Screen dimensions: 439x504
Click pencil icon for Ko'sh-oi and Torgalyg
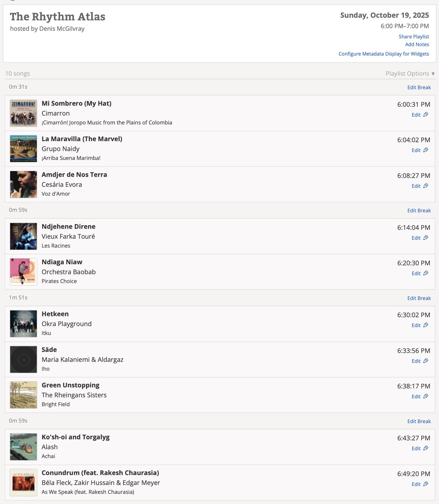[x=426, y=448]
